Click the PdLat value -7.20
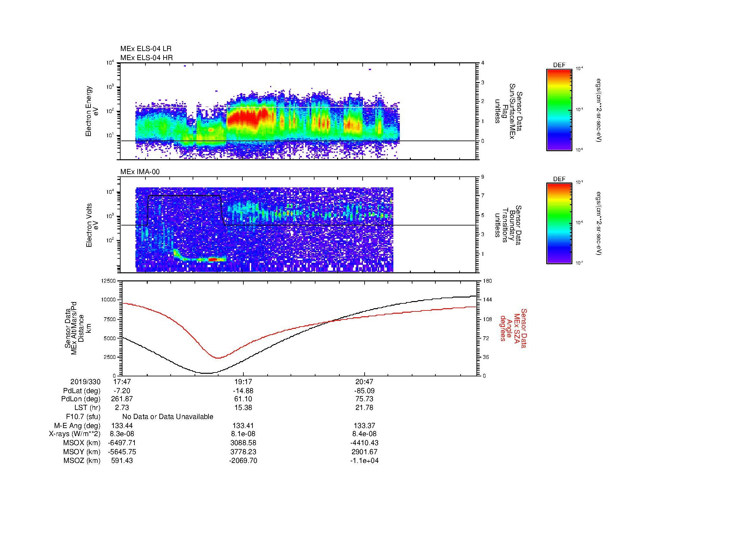 [x=122, y=391]
